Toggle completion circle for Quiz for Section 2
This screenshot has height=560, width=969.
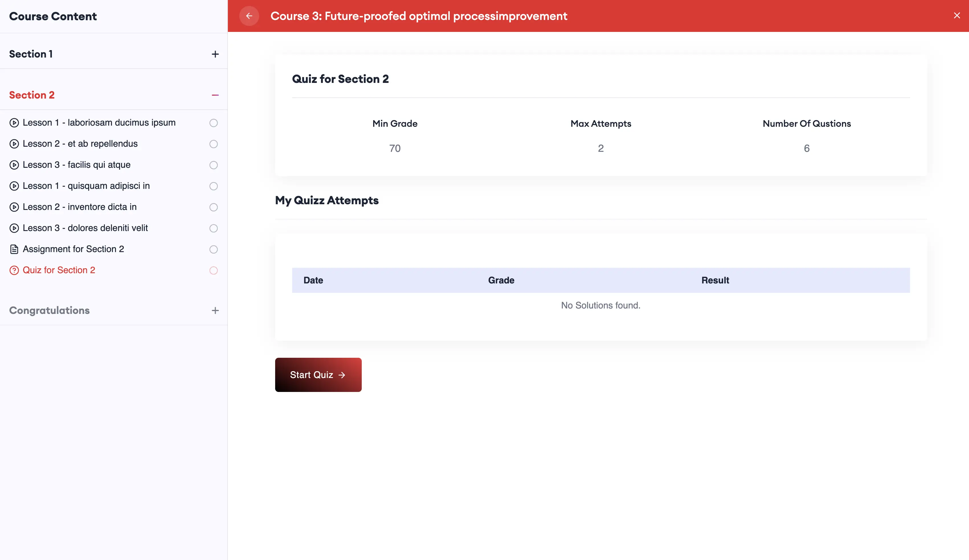(x=213, y=270)
